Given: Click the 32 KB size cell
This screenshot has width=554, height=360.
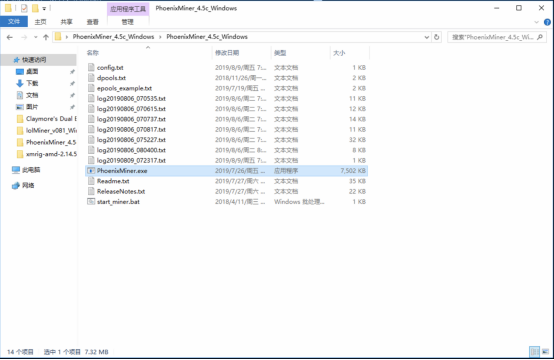Looking at the screenshot, I should click(357, 140).
